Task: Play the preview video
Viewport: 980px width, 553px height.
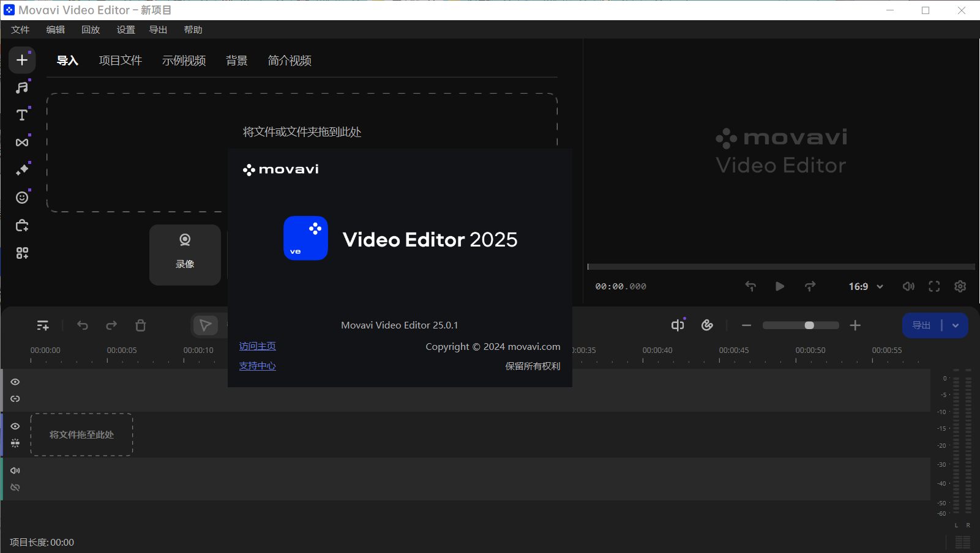Action: click(x=780, y=286)
